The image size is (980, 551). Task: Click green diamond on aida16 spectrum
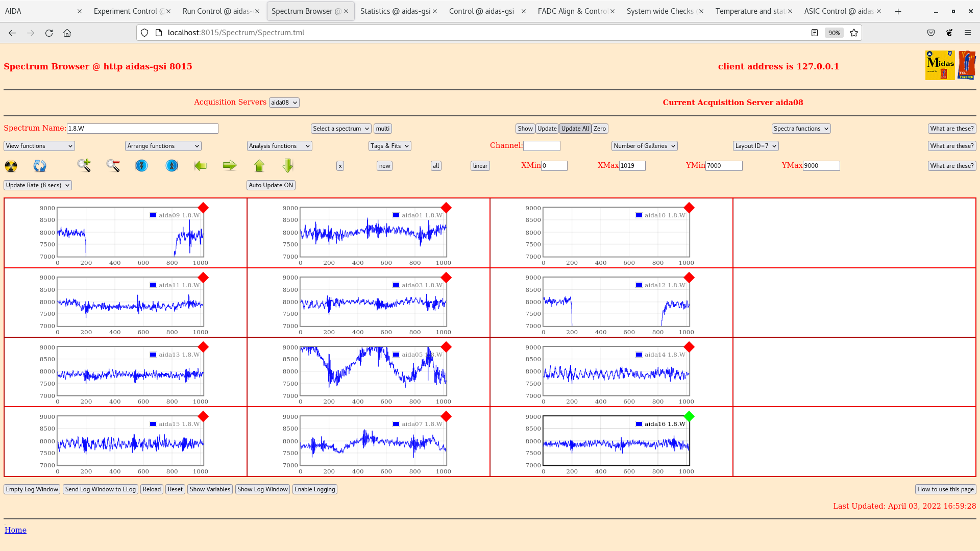tap(689, 416)
